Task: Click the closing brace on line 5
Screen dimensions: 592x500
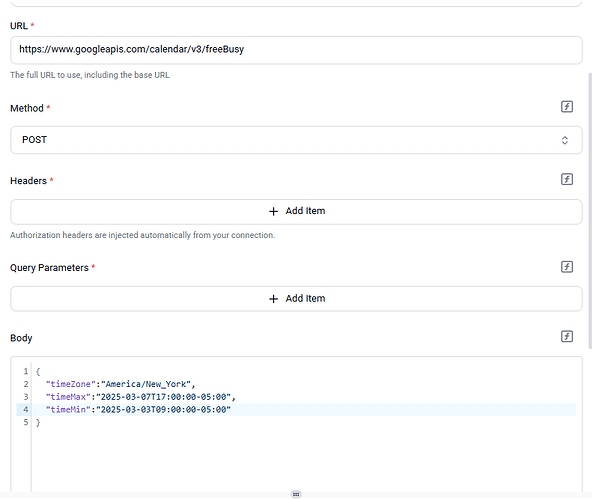Action: coord(38,423)
